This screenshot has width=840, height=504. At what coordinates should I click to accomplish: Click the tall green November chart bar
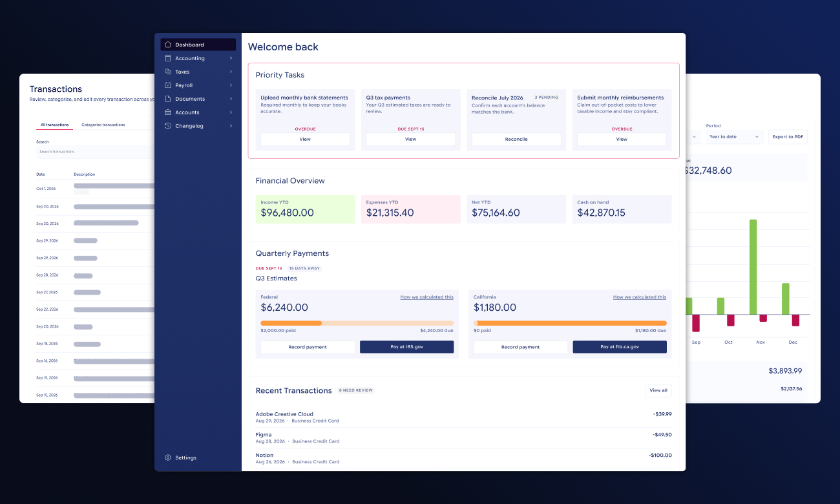[x=753, y=267]
